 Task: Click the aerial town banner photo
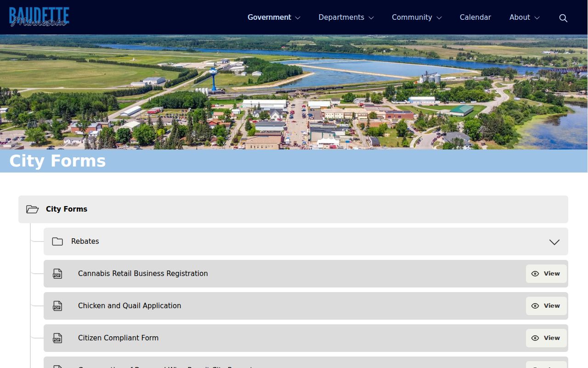[x=294, y=92]
